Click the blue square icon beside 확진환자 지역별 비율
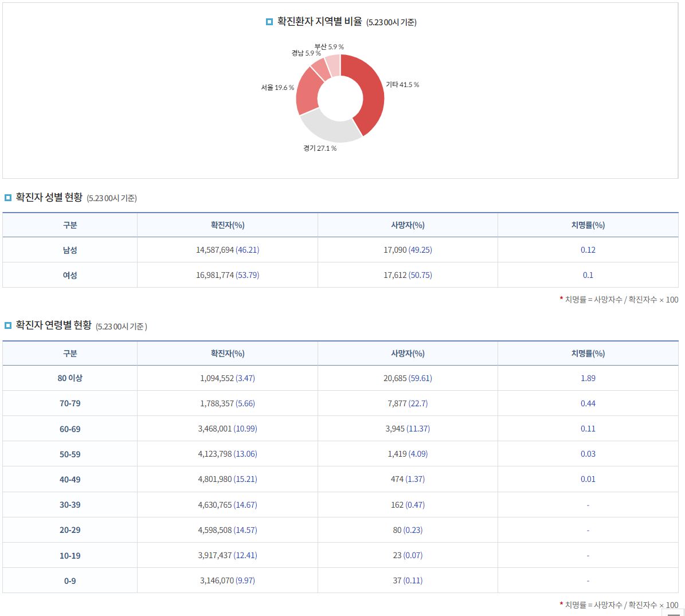 pos(269,22)
